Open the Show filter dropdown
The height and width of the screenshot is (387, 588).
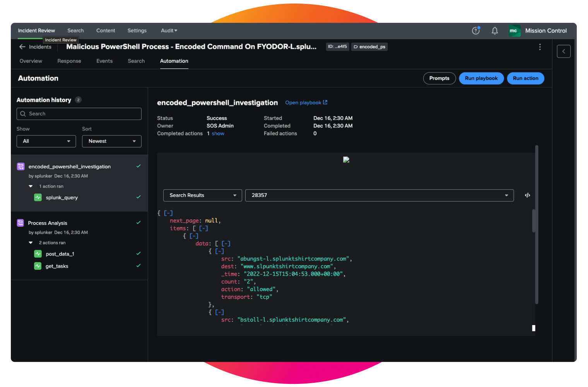(x=46, y=141)
